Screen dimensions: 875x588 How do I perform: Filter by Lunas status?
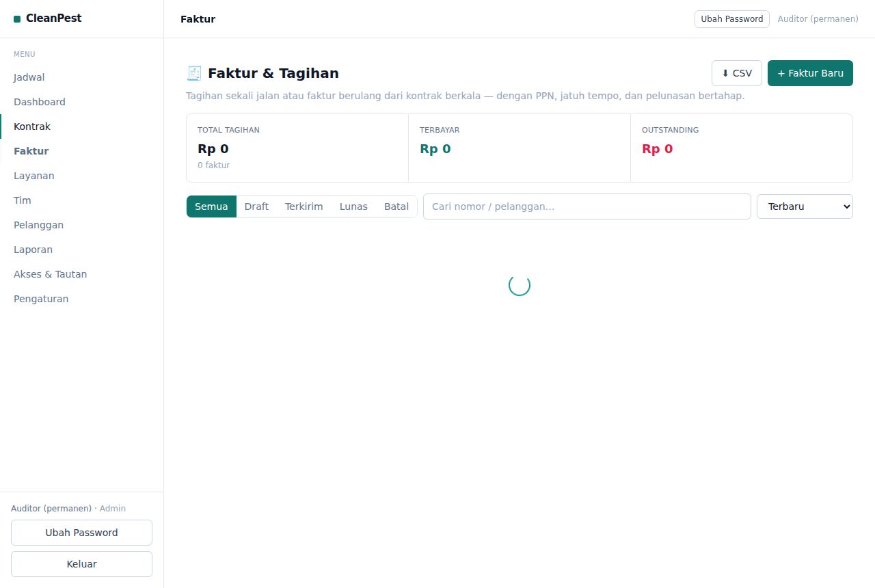tap(353, 206)
